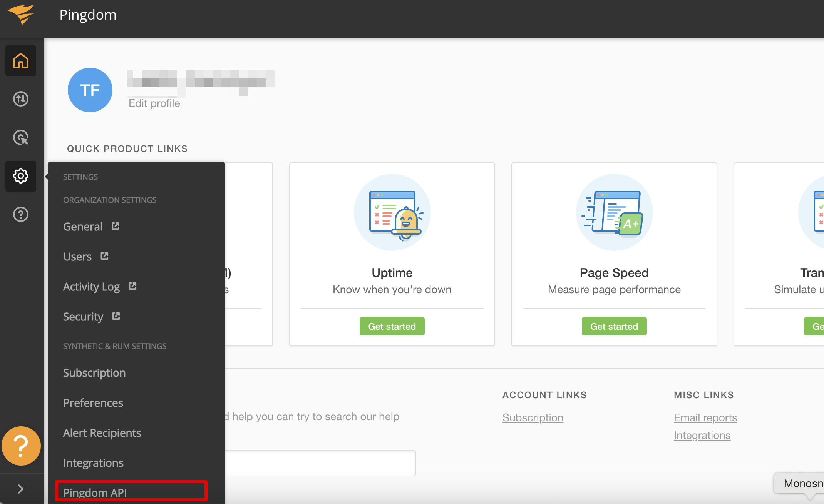Viewport: 824px width, 504px height.
Task: Click the help search input field
Action: [320, 463]
